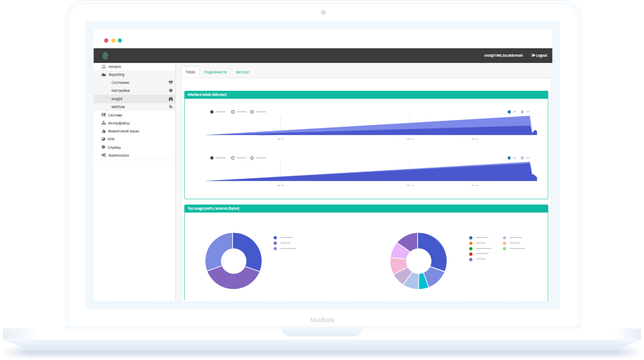The width and height of the screenshot is (644, 360).
Task: Click the root@TING.localdomain user label
Action: pos(503,55)
